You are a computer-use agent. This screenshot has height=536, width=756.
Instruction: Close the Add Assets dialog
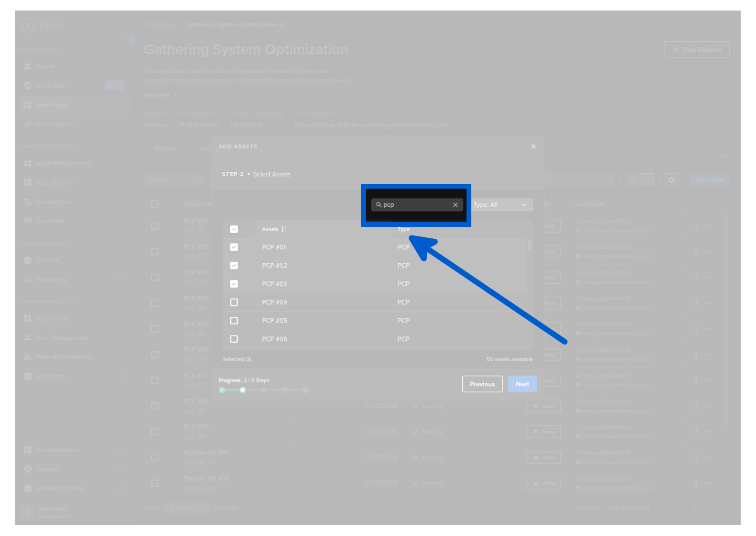tap(533, 146)
